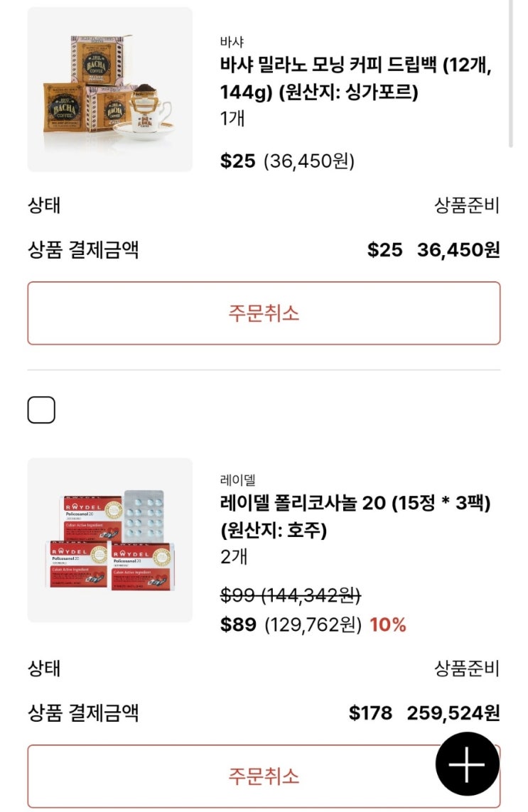Tap the 상품준비 status of the Raydel order
This screenshot has width=528, height=812.
click(x=467, y=668)
